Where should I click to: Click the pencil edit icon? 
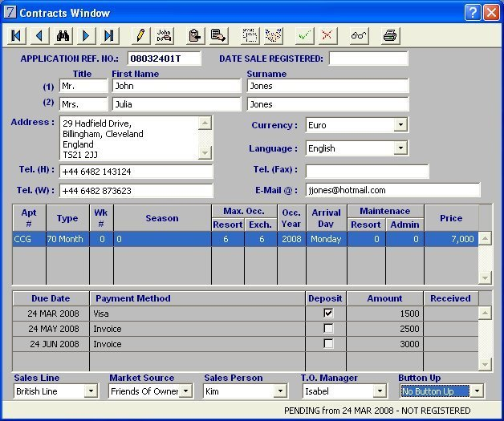(x=140, y=35)
